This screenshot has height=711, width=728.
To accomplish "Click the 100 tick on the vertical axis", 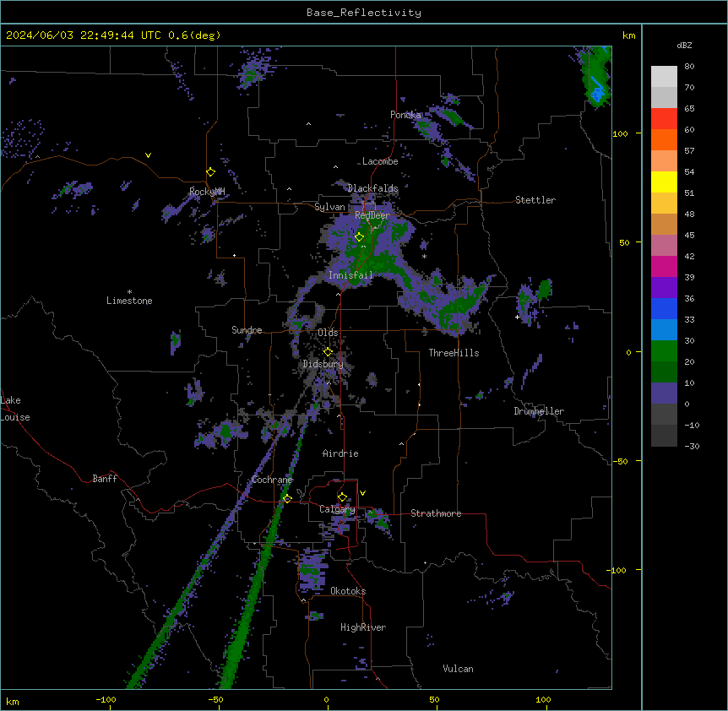I will (620, 133).
